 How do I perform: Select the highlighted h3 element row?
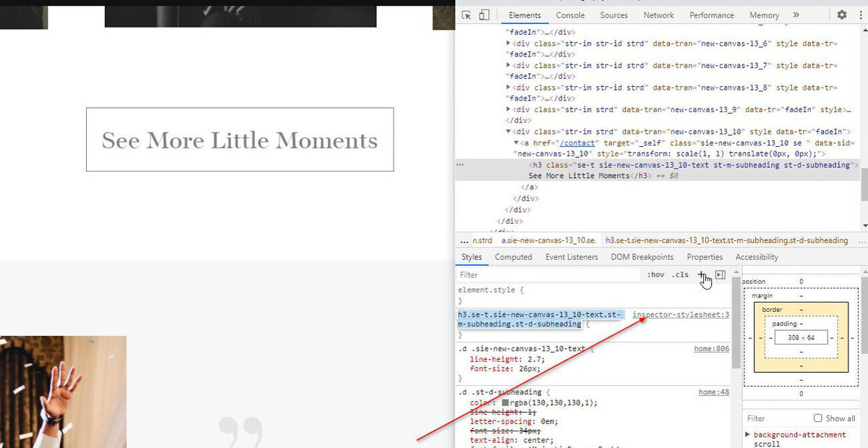click(x=658, y=170)
